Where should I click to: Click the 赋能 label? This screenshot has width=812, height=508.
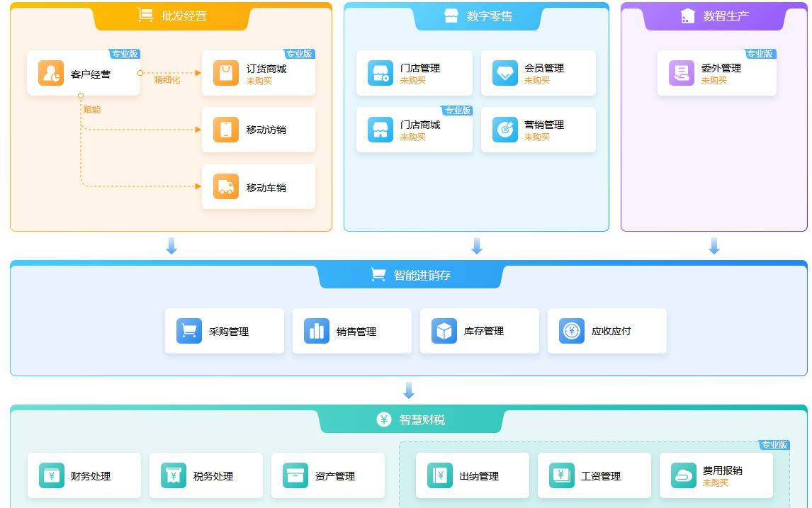(x=92, y=110)
